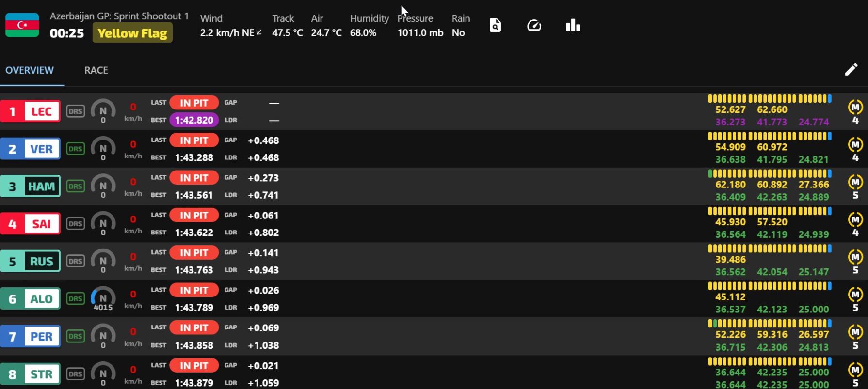868x389 pixels.
Task: Click the DRS indicator for LEC
Action: (75, 111)
